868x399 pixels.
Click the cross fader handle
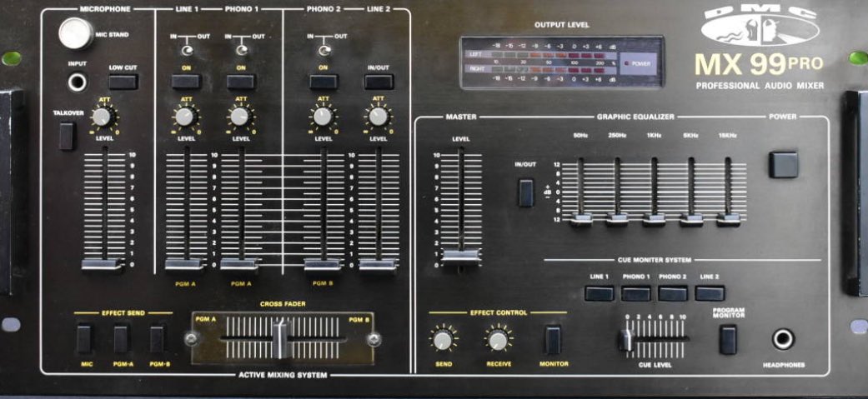281,338
